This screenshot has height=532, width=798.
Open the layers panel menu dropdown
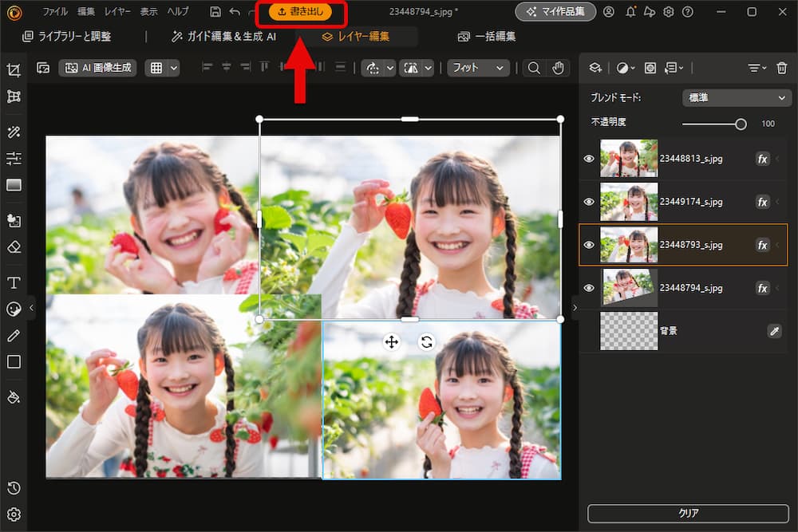757,68
